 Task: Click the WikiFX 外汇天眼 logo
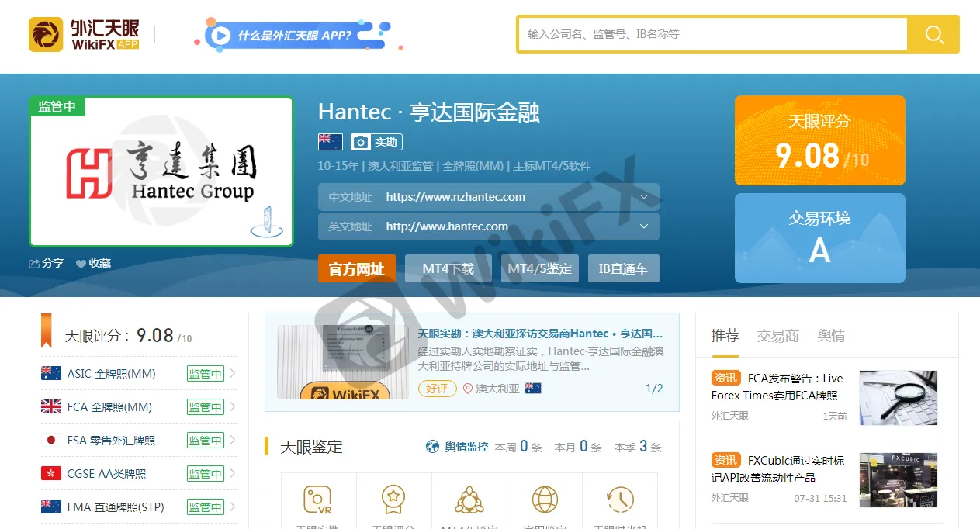84,34
